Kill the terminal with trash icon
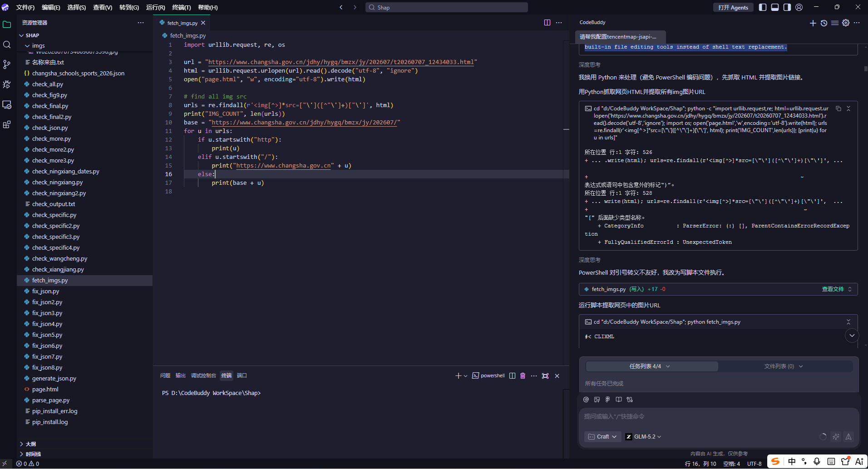This screenshot has width=868, height=469. click(x=523, y=375)
